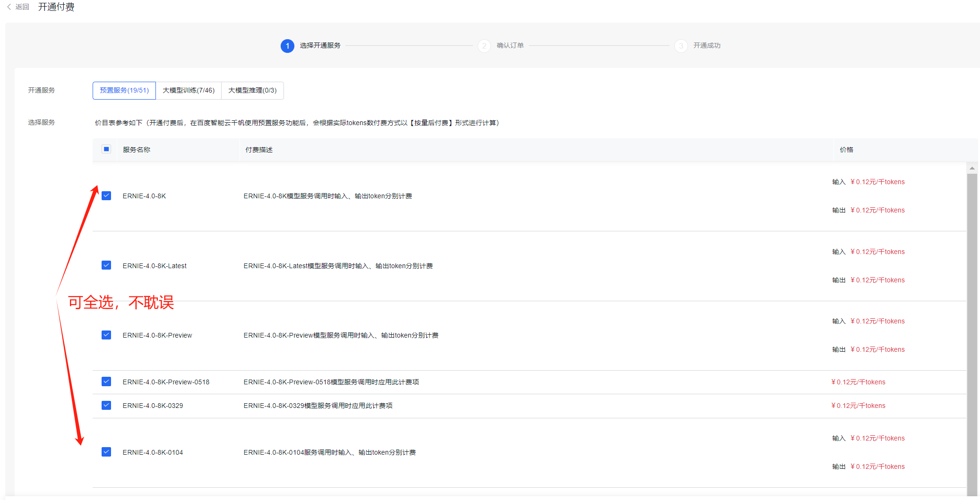Switch to the 大模型训练(7/46) tab
This screenshot has height=500, width=980.
click(x=189, y=90)
